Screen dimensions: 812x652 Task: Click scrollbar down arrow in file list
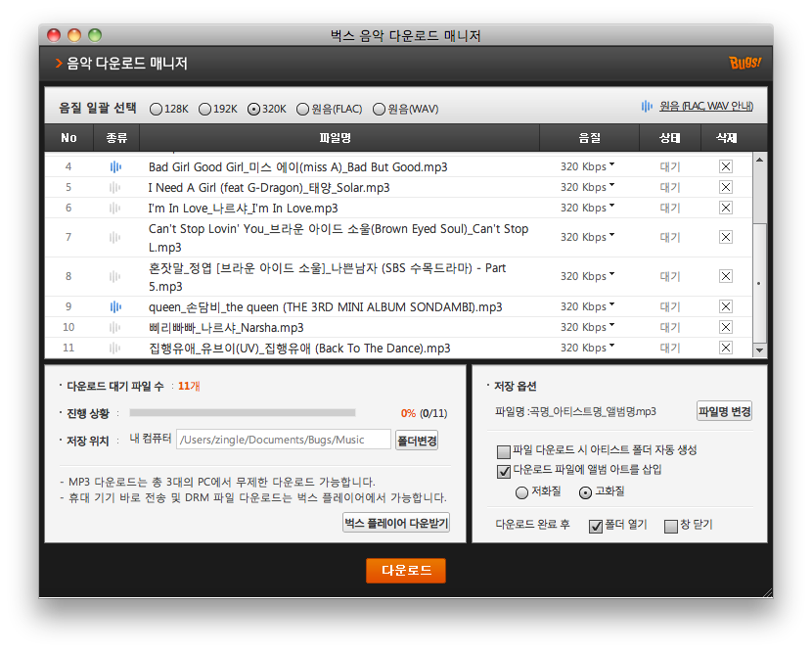click(x=760, y=350)
